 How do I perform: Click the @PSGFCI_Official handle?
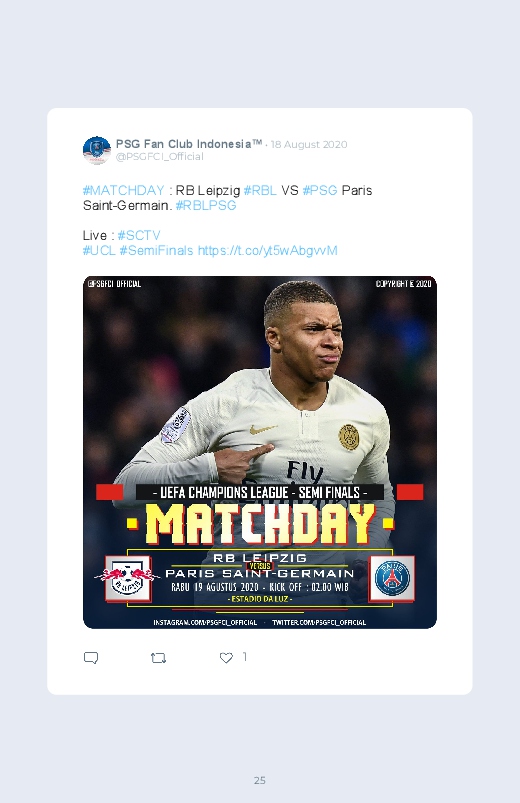159,157
